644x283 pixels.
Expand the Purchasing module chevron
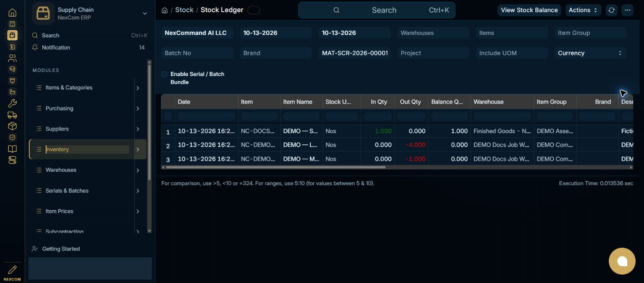[138, 108]
